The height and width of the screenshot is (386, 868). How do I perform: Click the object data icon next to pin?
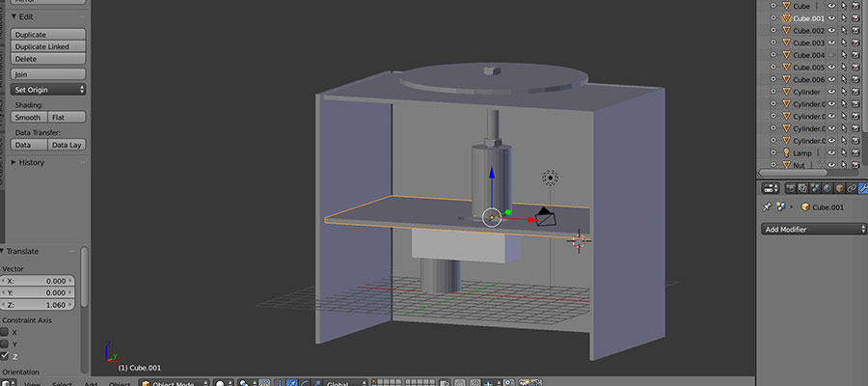(x=781, y=207)
